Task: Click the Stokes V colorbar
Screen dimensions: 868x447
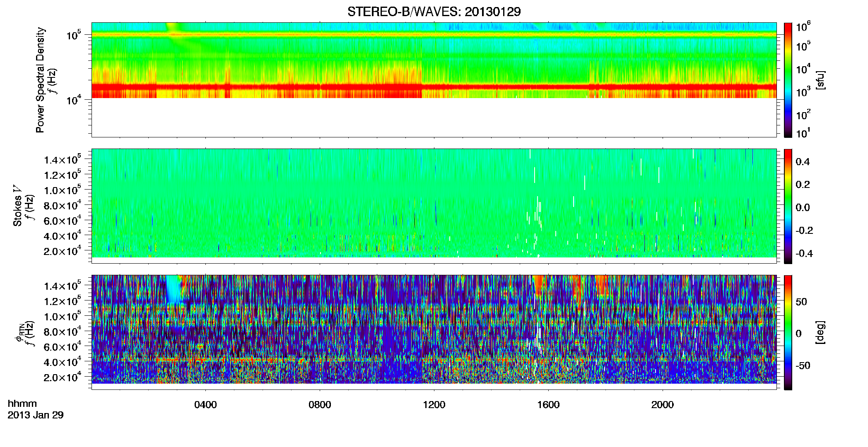Action: 788,206
